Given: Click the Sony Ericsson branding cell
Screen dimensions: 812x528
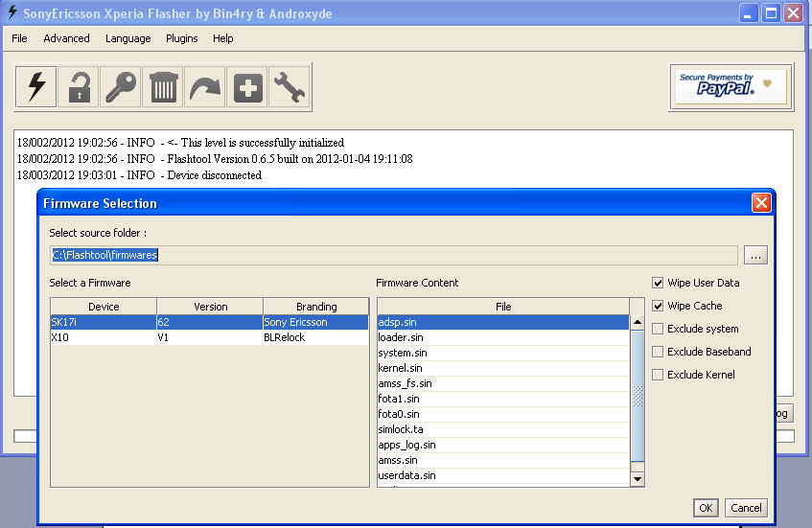Looking at the screenshot, I should [x=316, y=322].
